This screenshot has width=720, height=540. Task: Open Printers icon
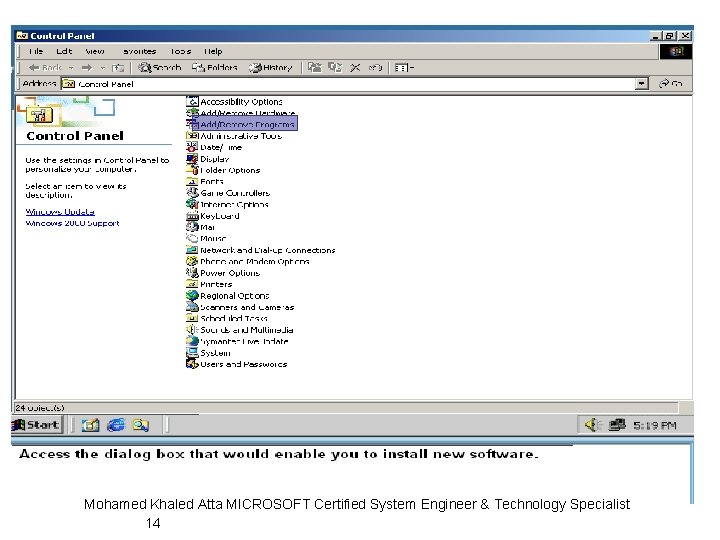coord(192,284)
